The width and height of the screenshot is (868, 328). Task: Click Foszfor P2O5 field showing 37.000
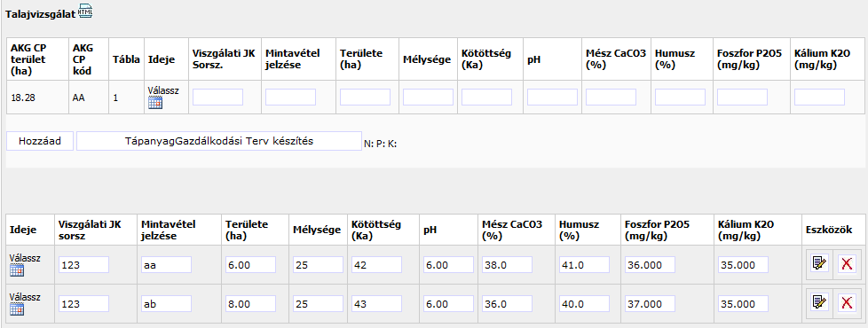(x=650, y=304)
